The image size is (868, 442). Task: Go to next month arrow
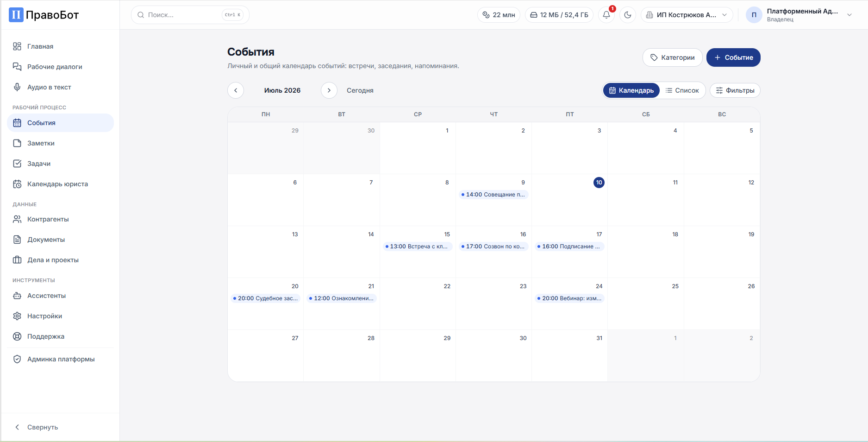tap(329, 90)
